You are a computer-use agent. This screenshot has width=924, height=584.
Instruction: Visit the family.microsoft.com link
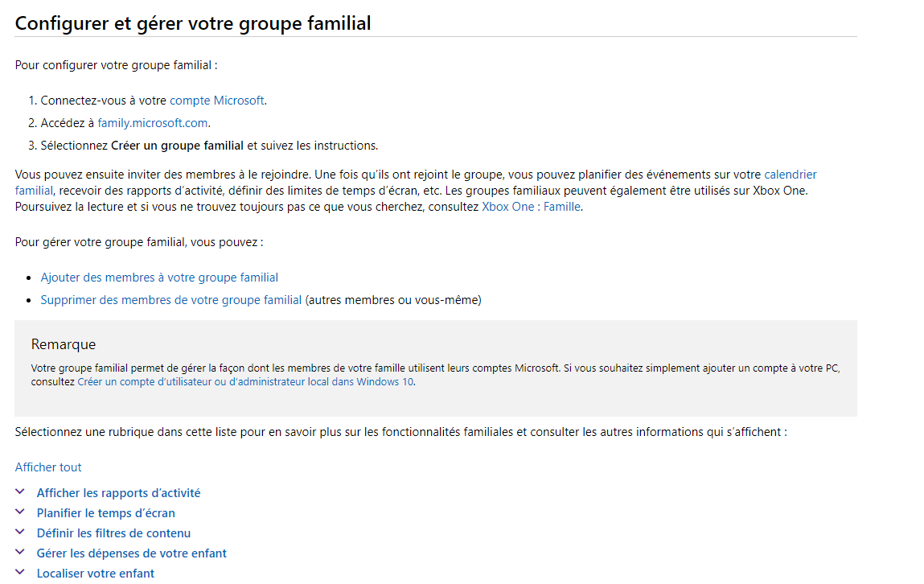coord(153,123)
